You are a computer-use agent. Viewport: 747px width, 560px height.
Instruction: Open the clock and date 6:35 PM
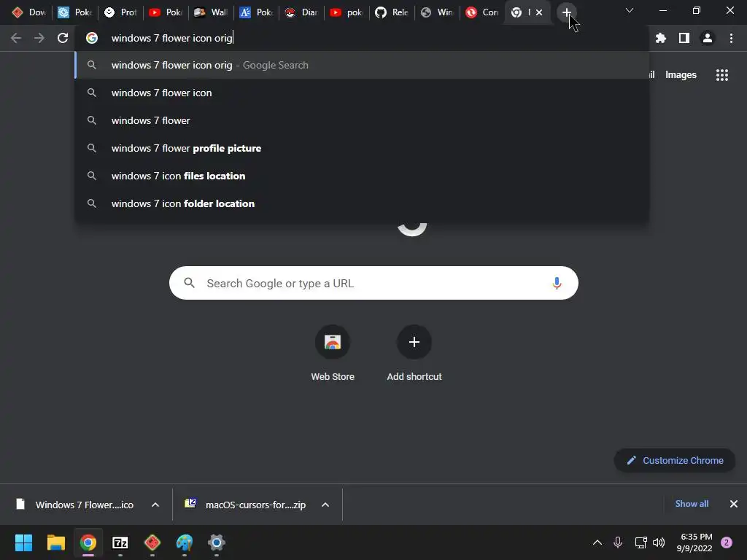pyautogui.click(x=694, y=542)
